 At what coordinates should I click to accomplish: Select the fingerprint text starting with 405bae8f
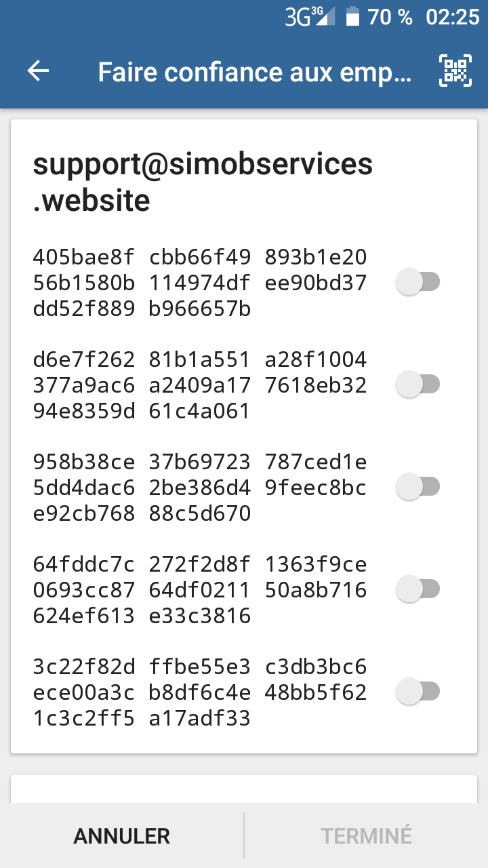coord(200,283)
